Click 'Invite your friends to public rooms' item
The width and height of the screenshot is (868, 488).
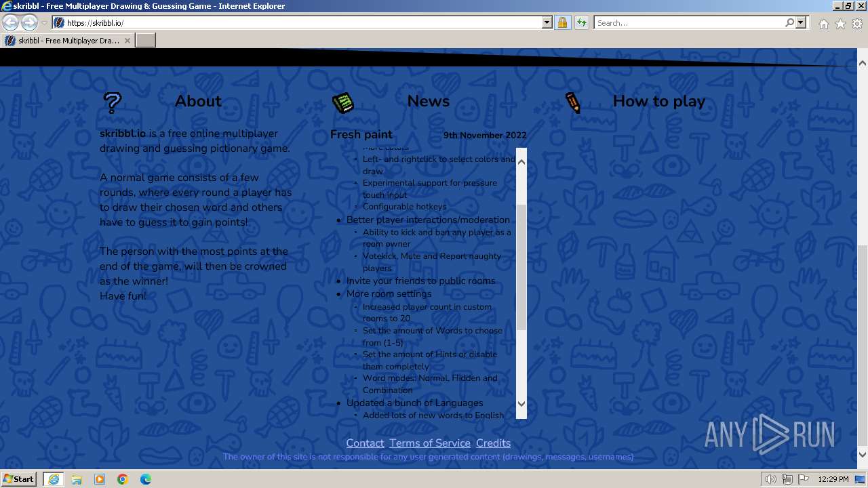[x=420, y=281]
